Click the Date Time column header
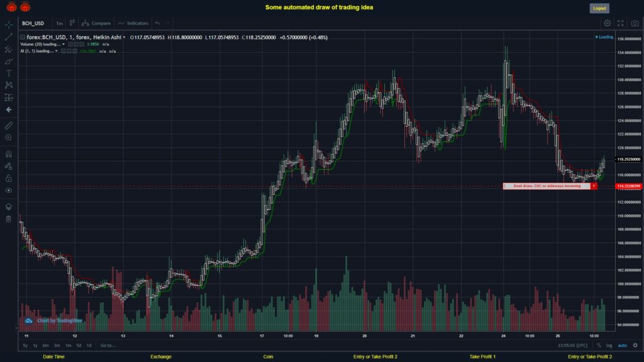The width and height of the screenshot is (644, 362). coord(54,357)
